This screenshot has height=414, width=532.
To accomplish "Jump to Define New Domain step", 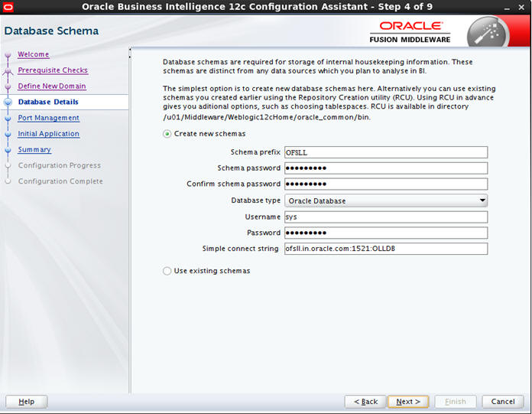I will point(52,86).
